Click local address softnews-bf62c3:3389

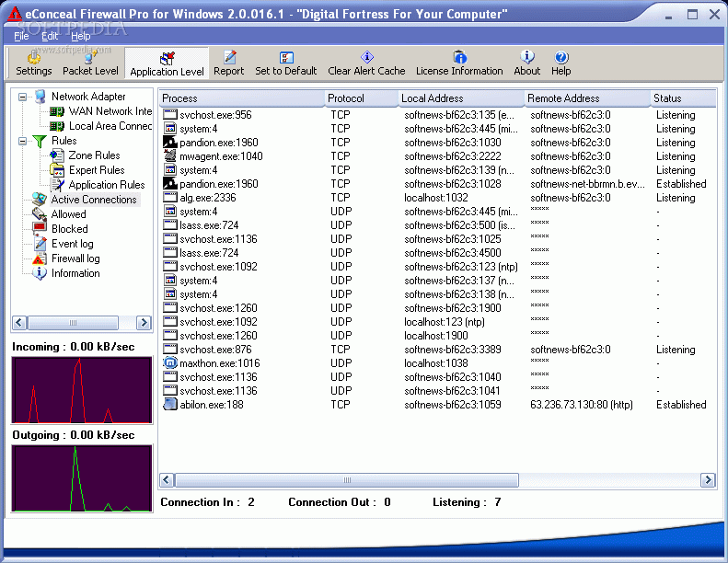453,350
